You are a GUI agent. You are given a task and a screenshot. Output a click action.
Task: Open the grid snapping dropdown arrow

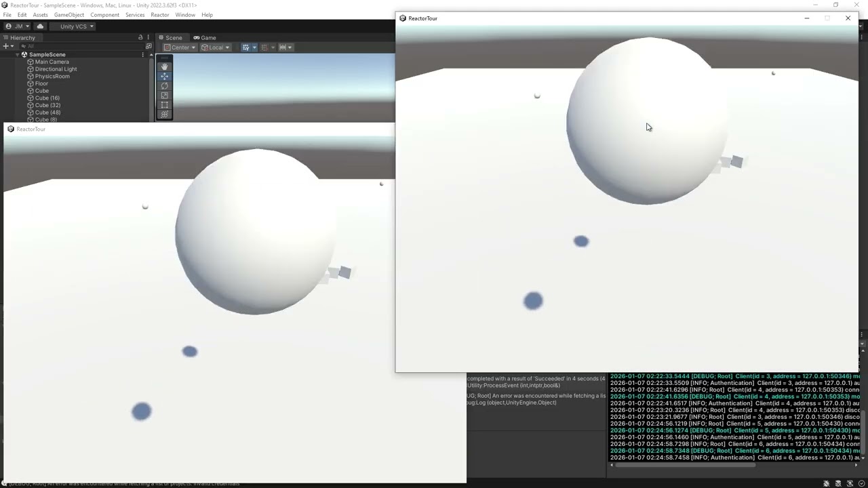(254, 47)
